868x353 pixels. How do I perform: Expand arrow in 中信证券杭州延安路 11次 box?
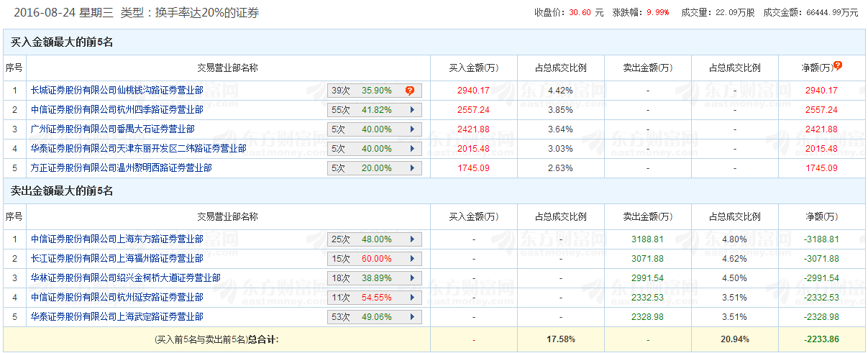point(412,298)
